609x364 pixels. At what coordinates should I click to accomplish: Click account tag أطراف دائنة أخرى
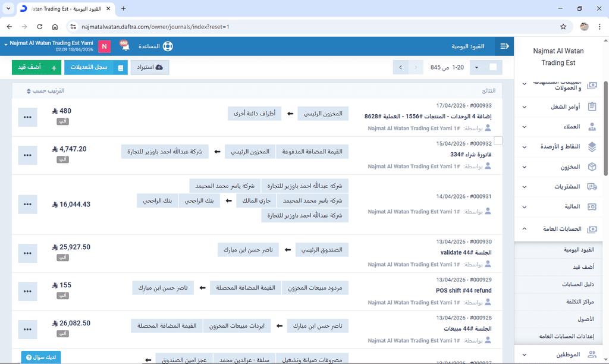click(x=255, y=114)
